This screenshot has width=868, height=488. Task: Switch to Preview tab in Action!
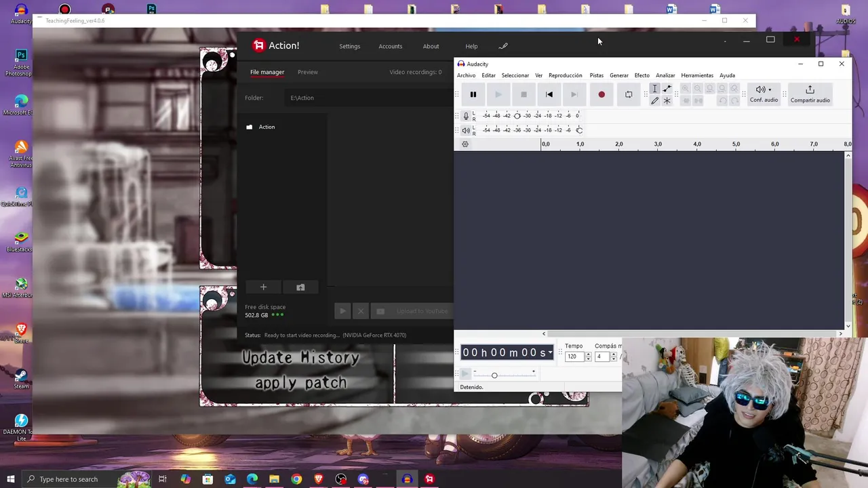[307, 72]
